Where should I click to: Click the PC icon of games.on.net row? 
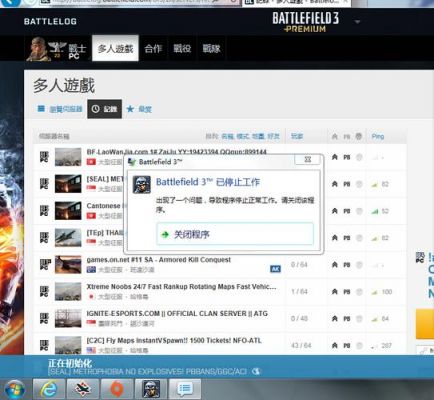click(x=44, y=265)
